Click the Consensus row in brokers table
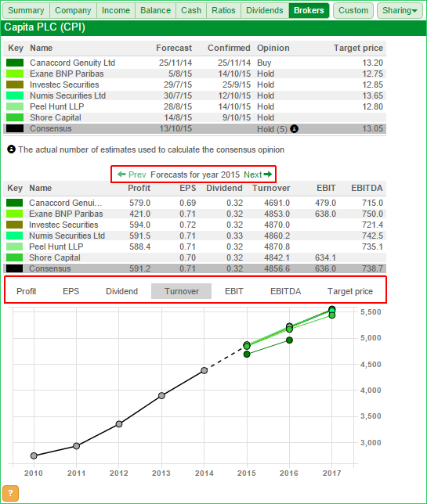Image resolution: width=427 pixels, height=504 pixels. [x=194, y=128]
